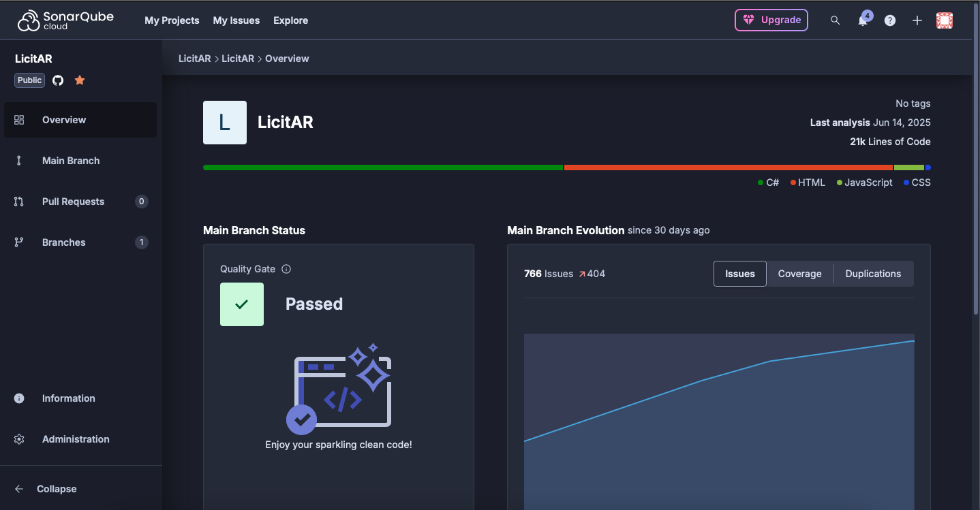Switch to the Duplications tab

click(x=874, y=274)
